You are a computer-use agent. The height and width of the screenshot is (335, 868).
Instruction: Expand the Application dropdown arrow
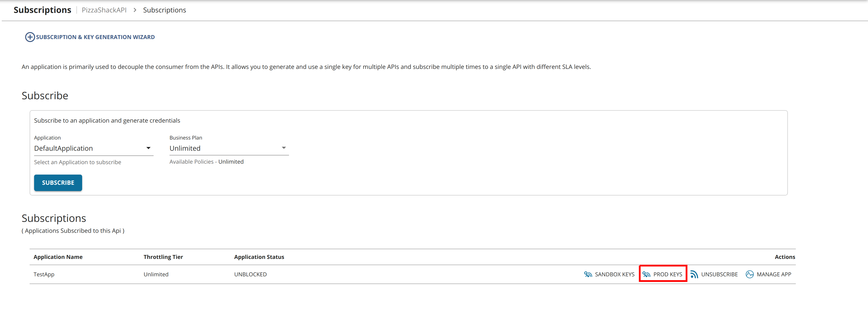pos(148,148)
